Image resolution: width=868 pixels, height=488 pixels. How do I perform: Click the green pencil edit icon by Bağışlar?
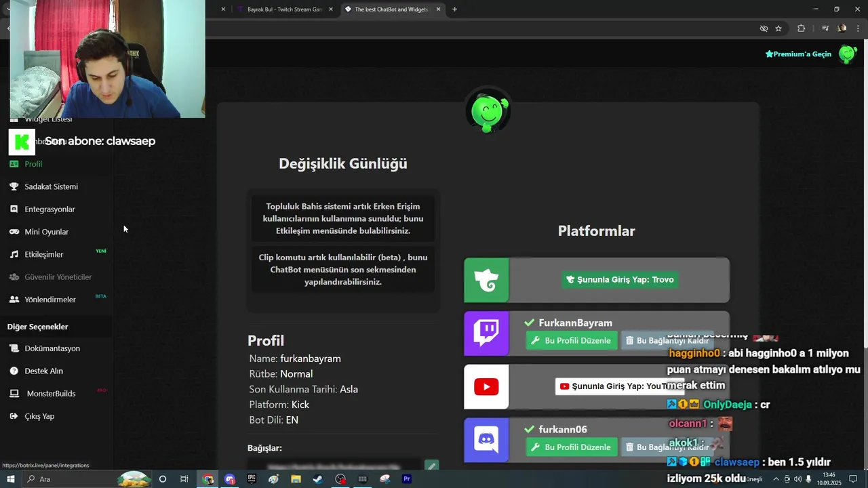point(431,466)
